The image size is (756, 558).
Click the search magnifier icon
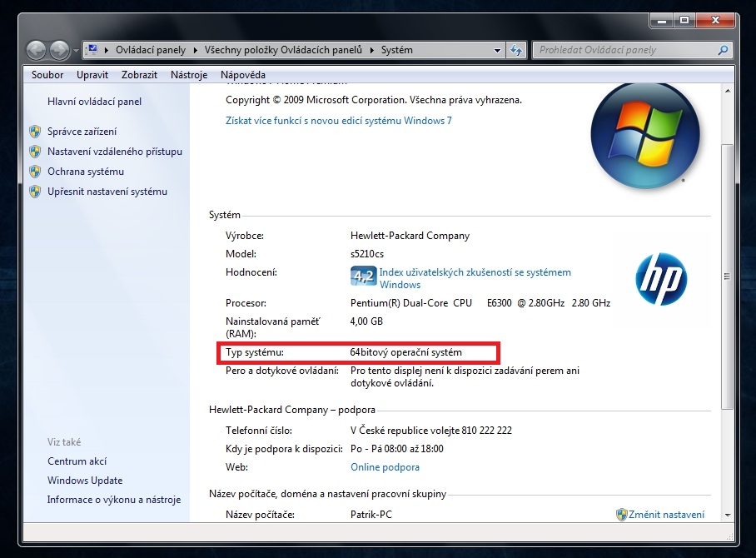click(723, 50)
